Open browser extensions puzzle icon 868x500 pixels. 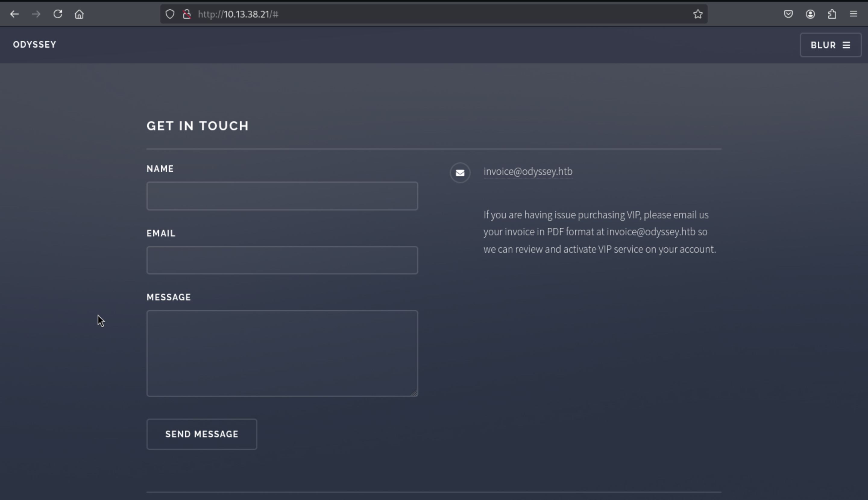pyautogui.click(x=832, y=14)
